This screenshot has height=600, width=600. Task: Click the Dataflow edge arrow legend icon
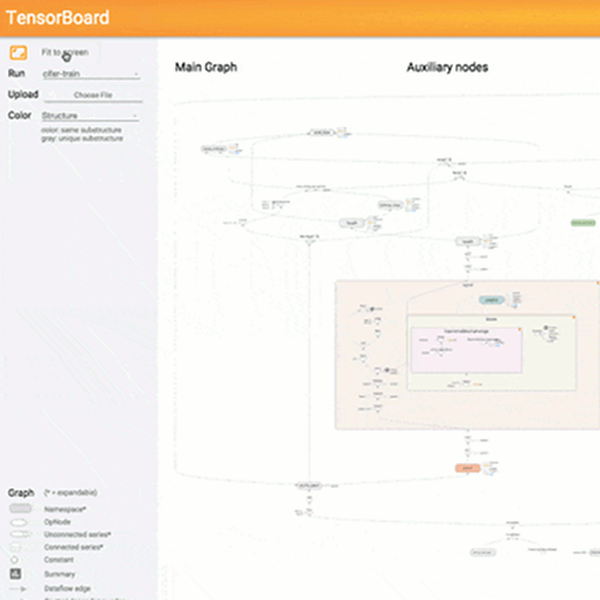tap(18, 587)
